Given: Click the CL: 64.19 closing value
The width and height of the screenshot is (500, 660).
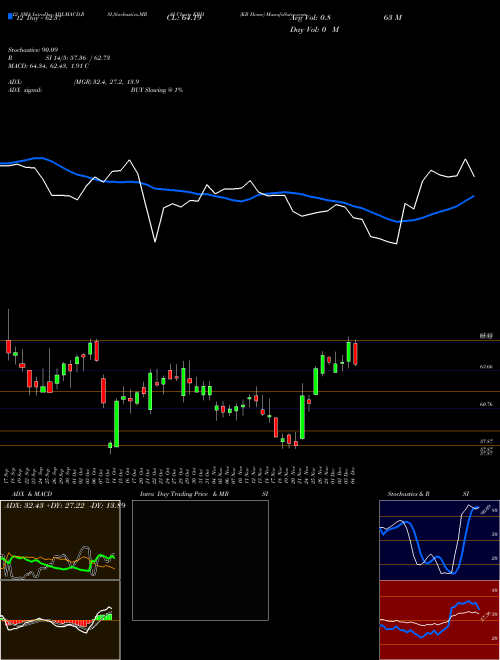Looking at the screenshot, I should [x=184, y=17].
